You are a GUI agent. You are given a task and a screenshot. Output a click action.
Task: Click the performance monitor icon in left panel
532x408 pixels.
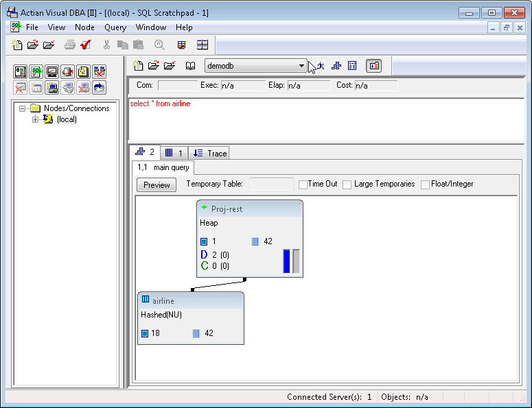[x=51, y=72]
